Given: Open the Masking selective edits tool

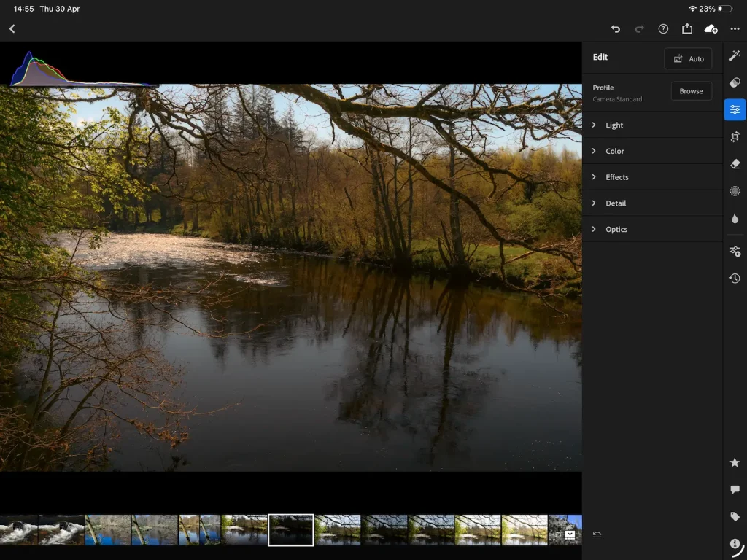Looking at the screenshot, I should [735, 190].
